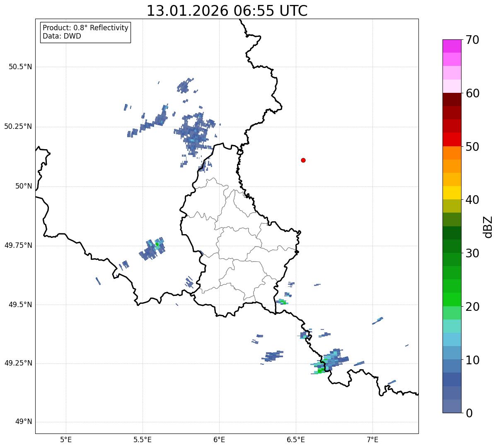Click the orange colorbar segment below 50
The height and width of the screenshot is (448, 498).
click(x=452, y=153)
